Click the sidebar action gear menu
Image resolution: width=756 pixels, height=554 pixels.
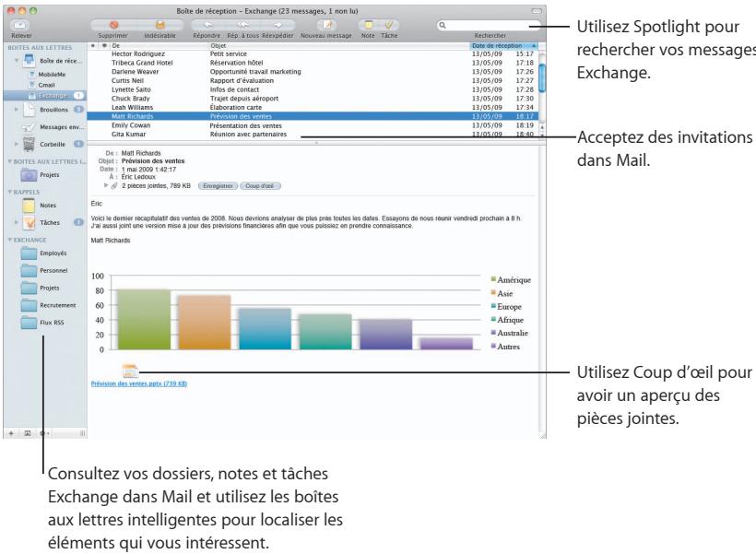click(x=44, y=433)
